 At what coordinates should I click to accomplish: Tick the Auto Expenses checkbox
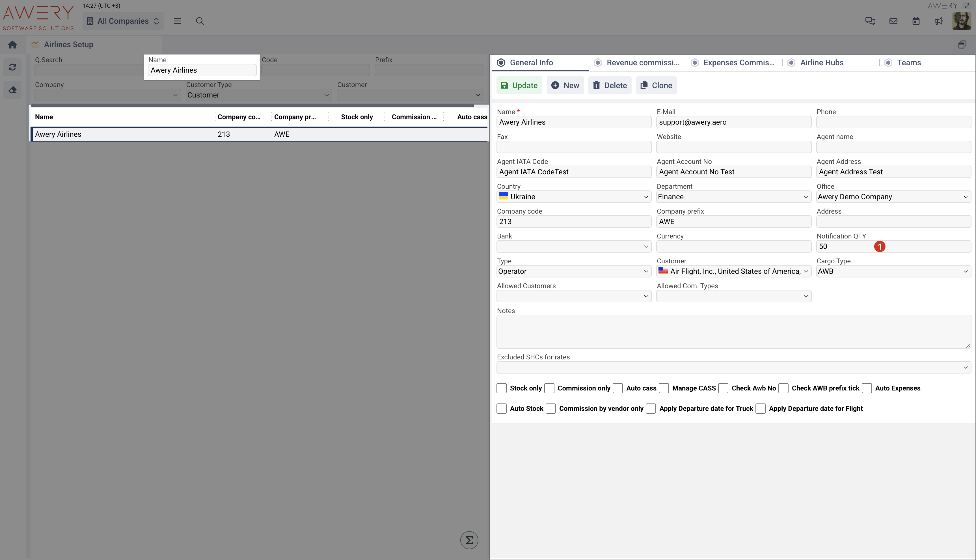click(867, 388)
